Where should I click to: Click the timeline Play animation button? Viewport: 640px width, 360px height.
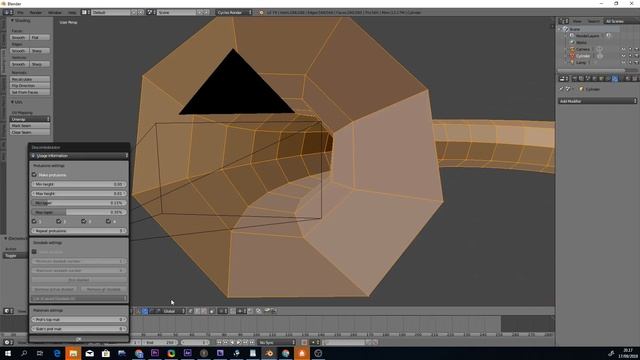tap(239, 342)
